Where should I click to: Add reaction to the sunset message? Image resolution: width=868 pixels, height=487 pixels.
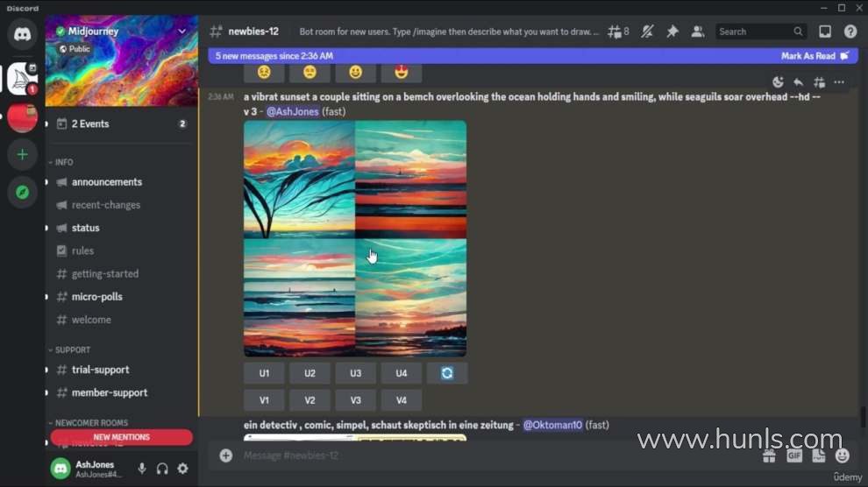click(778, 82)
